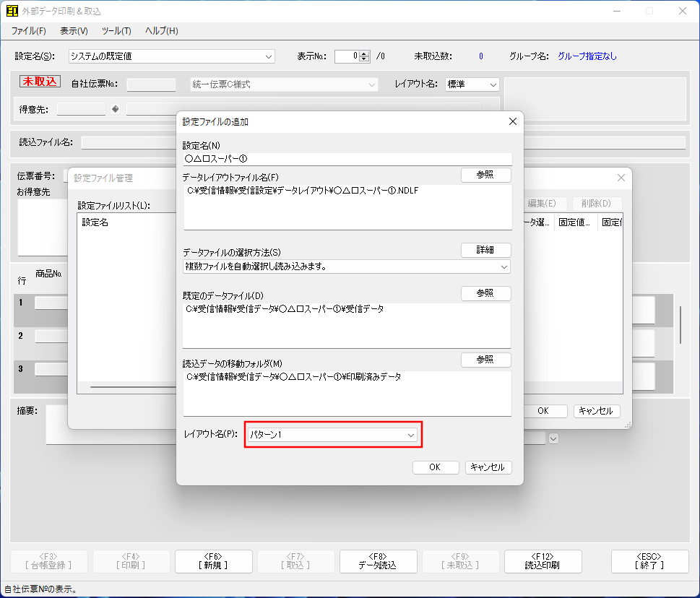Click the 得意先 code field
This screenshot has height=598, width=700.
[81, 109]
